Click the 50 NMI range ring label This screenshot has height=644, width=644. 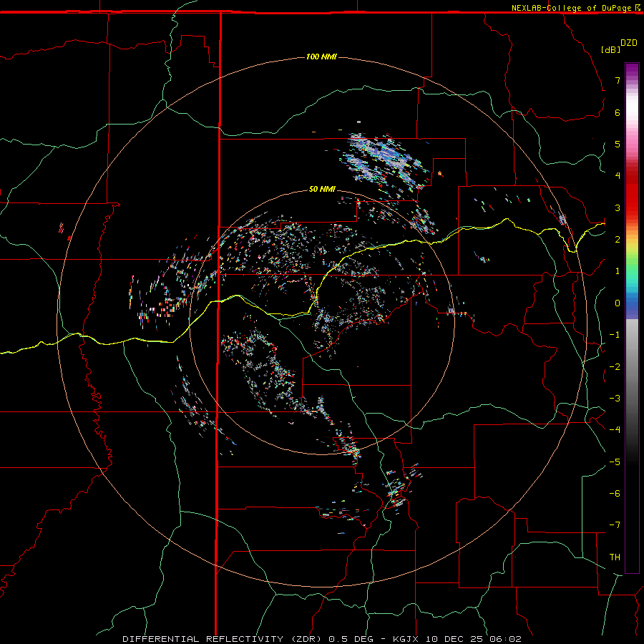322,189
